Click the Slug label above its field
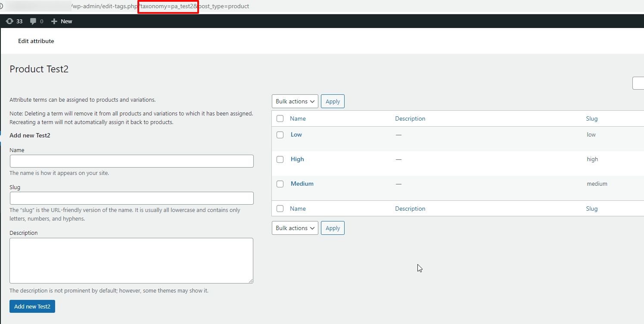The height and width of the screenshot is (324, 644). [x=15, y=187]
